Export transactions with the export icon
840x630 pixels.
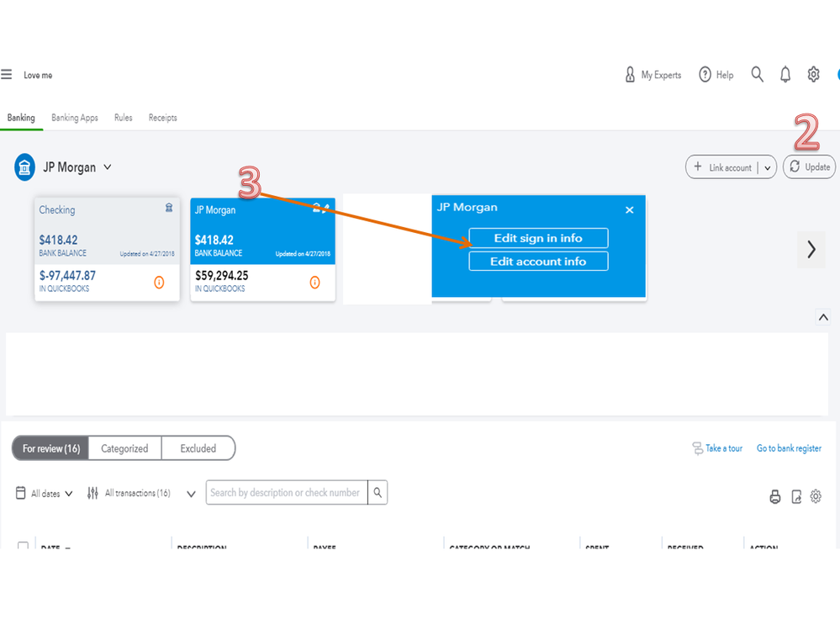(x=796, y=496)
